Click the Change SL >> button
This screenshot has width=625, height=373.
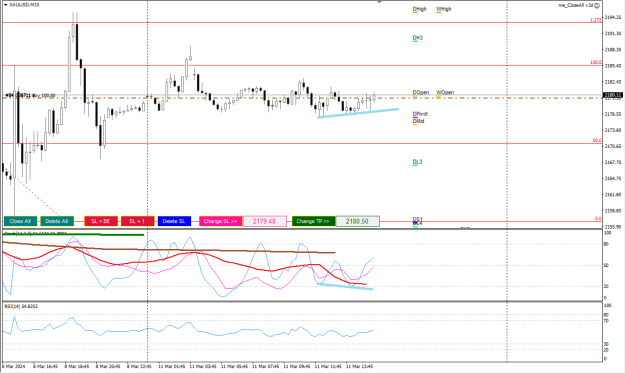(x=220, y=221)
